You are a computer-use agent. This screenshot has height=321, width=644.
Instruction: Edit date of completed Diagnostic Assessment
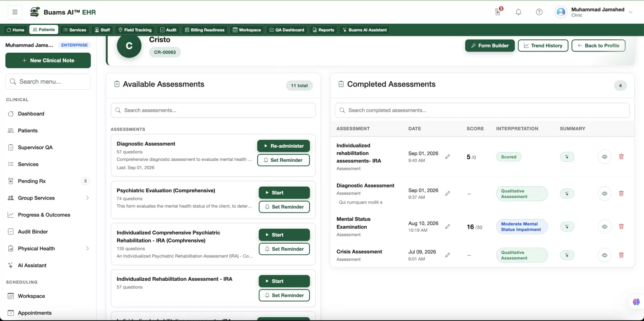click(x=448, y=193)
